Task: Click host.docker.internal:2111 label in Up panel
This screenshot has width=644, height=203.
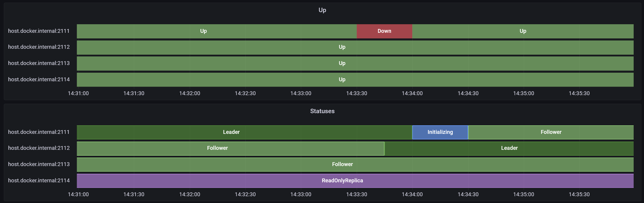Action: (x=39, y=31)
